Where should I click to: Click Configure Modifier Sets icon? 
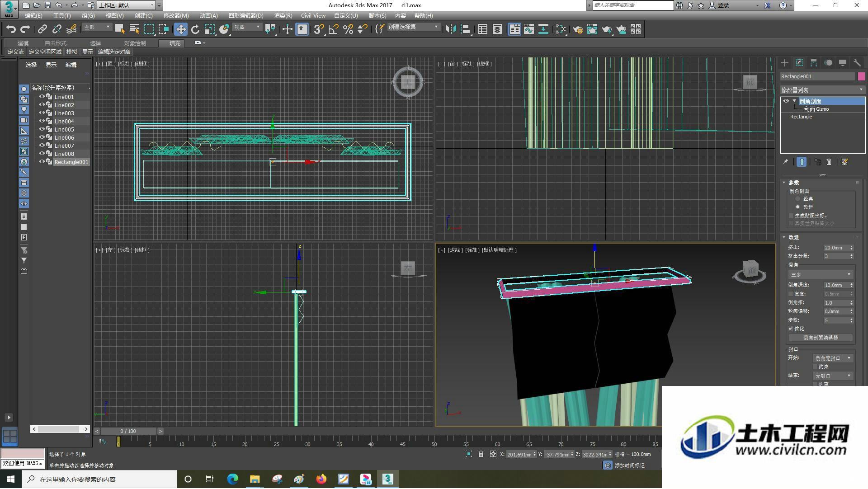coord(844,162)
